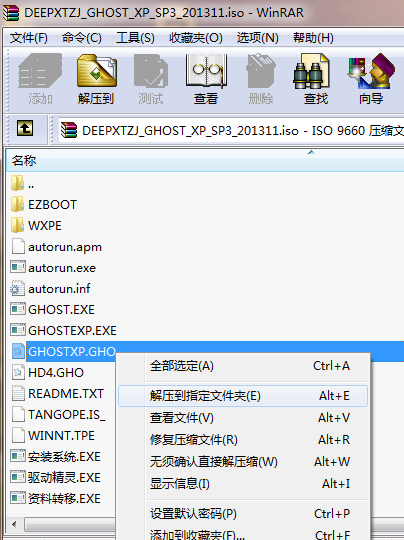
Task: Select the highlighted GHOSTXP.GHO file name
Action: pyautogui.click(x=72, y=352)
